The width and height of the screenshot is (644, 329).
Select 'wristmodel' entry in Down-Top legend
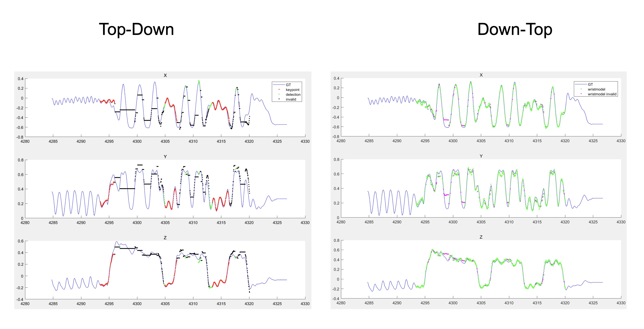point(596,89)
